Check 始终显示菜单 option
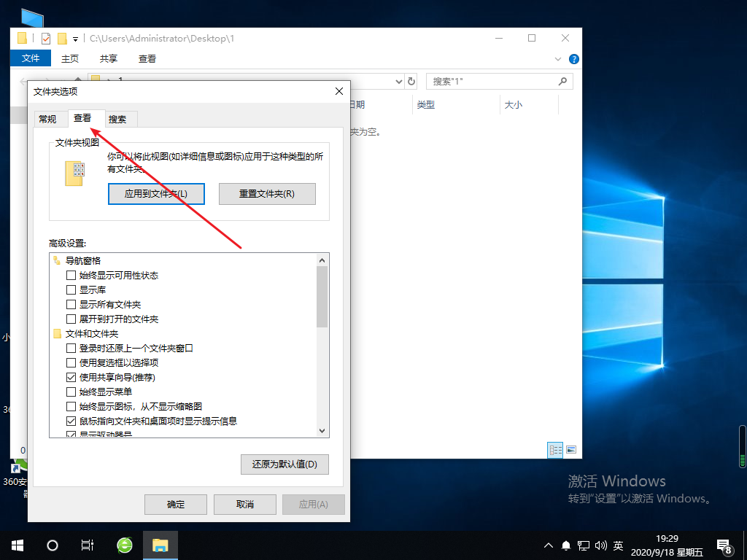The height and width of the screenshot is (560, 747). coord(71,392)
